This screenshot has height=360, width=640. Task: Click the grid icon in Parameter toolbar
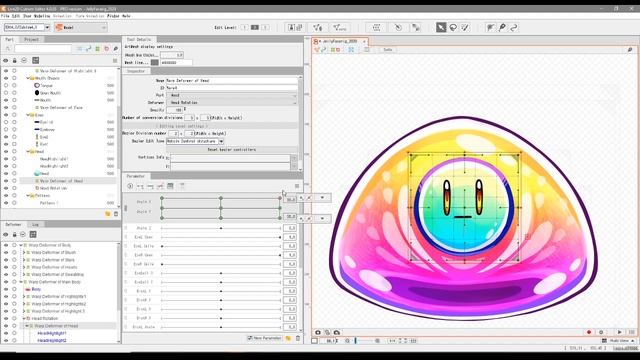[170, 186]
